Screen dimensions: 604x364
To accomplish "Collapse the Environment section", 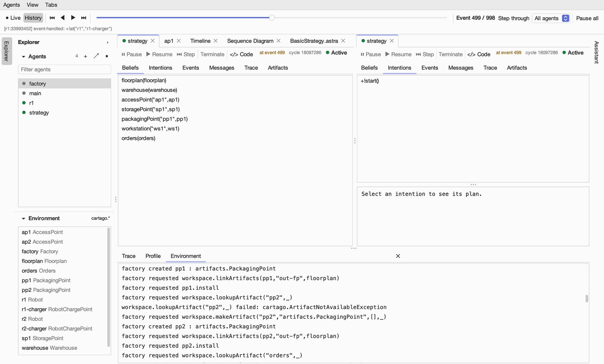I will click(23, 218).
